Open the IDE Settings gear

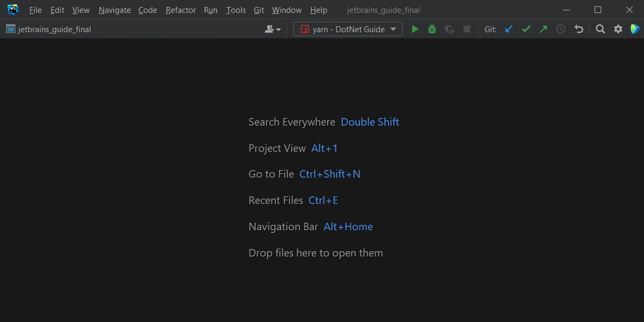click(617, 29)
